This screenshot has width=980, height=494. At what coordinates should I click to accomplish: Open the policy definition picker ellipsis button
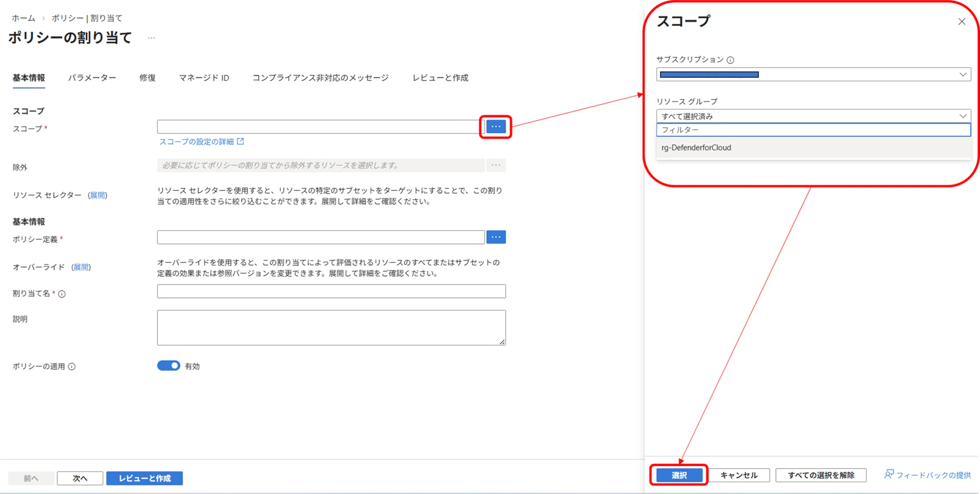click(x=496, y=237)
